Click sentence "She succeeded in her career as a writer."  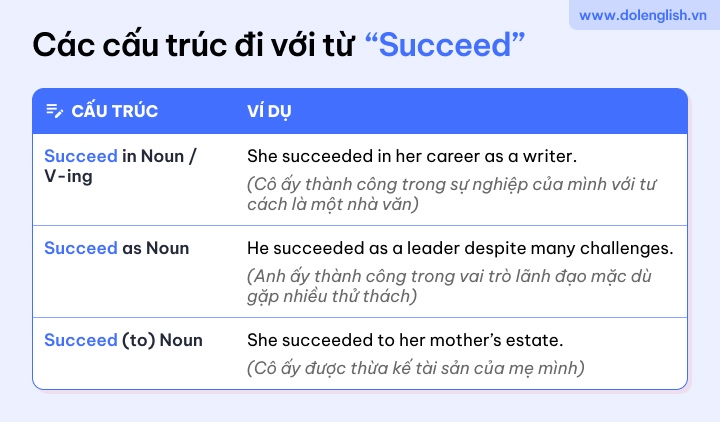click(412, 156)
